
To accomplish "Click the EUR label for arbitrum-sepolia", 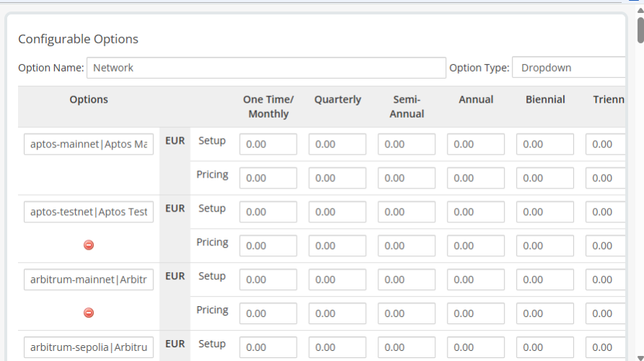I will pyautogui.click(x=175, y=344).
